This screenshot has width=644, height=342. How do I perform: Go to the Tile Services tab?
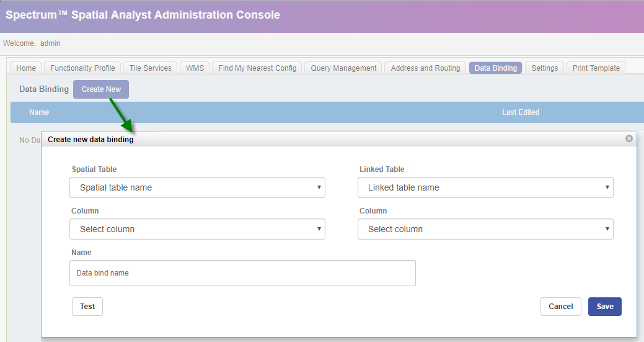[x=151, y=68]
